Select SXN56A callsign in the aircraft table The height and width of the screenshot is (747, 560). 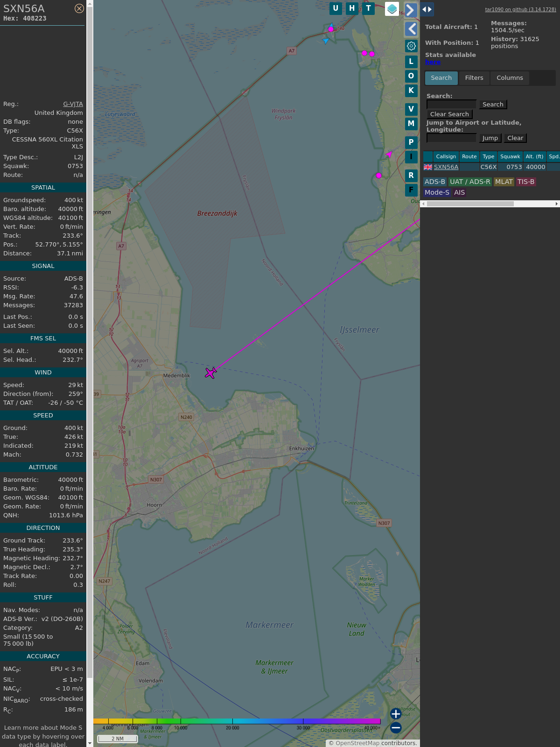pos(446,167)
